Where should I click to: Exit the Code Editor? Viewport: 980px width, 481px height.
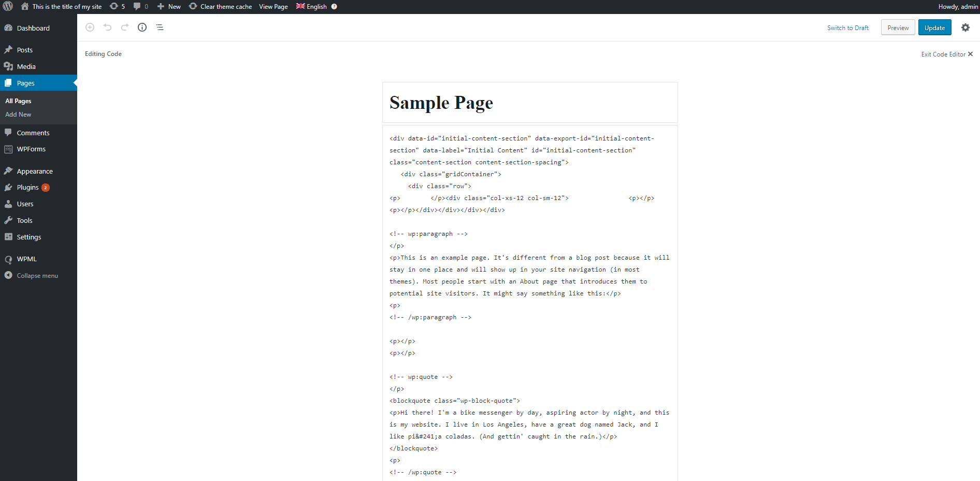pyautogui.click(x=946, y=54)
